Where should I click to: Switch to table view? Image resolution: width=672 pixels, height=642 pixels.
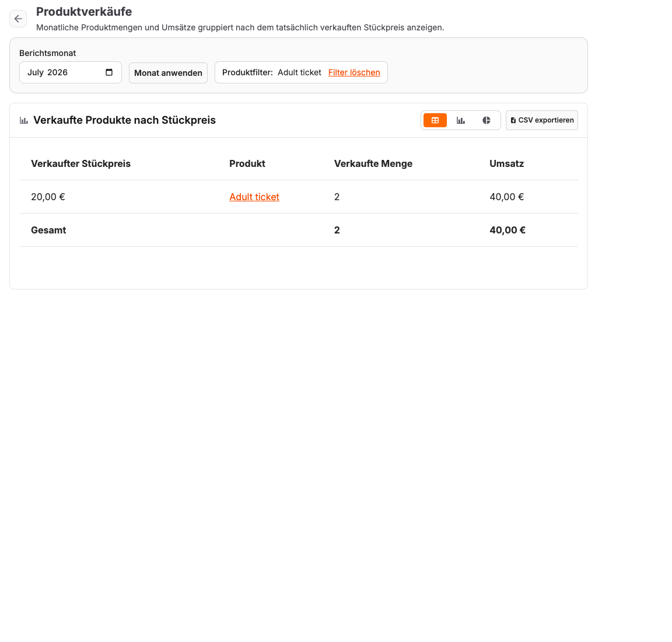coord(435,120)
